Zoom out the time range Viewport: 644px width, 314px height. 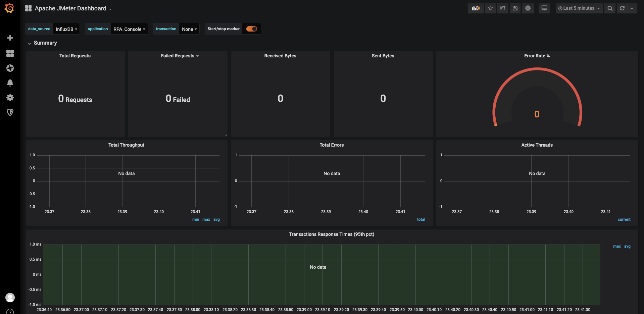tap(610, 8)
